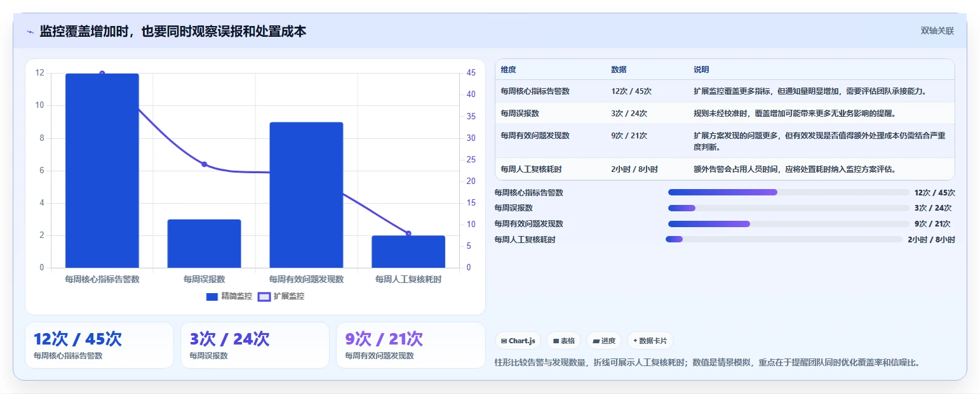
Task: Click the 每周误报数 progress bar
Action: tap(788, 208)
